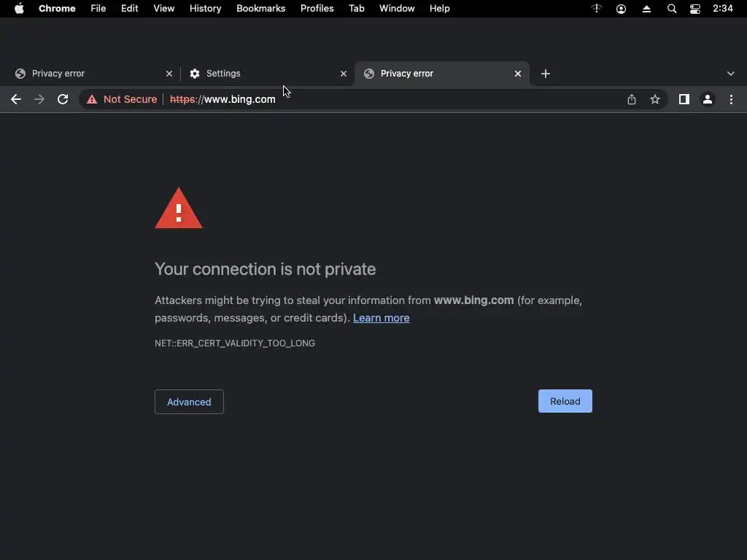Go back using the back arrow

16,99
